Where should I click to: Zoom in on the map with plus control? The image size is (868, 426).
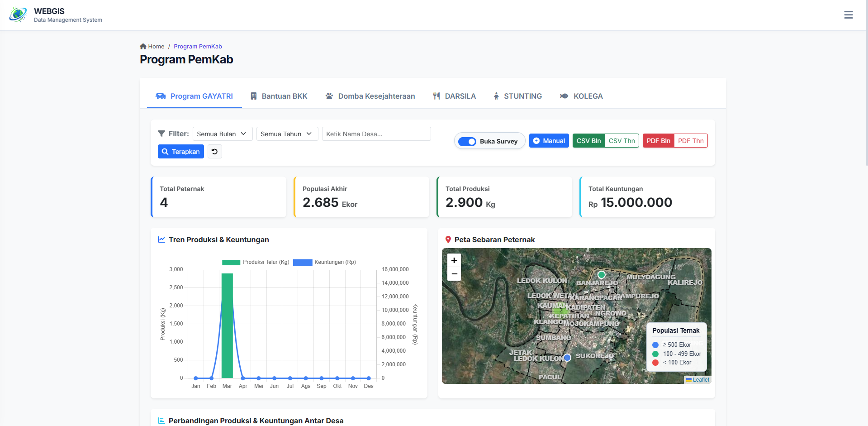pyautogui.click(x=454, y=260)
